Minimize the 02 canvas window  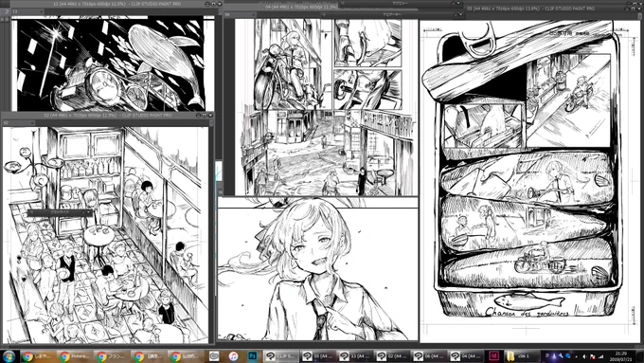(x=199, y=115)
